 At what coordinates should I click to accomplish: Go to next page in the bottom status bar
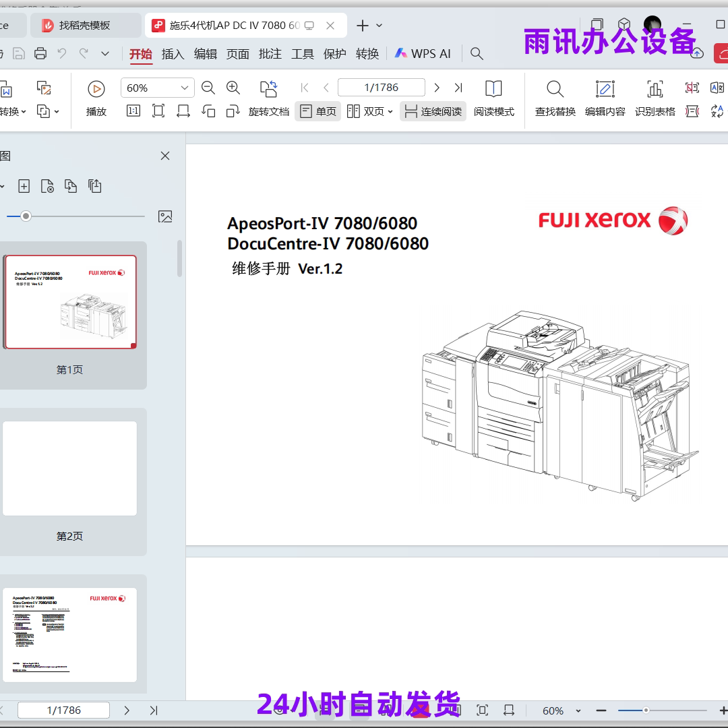[127, 710]
